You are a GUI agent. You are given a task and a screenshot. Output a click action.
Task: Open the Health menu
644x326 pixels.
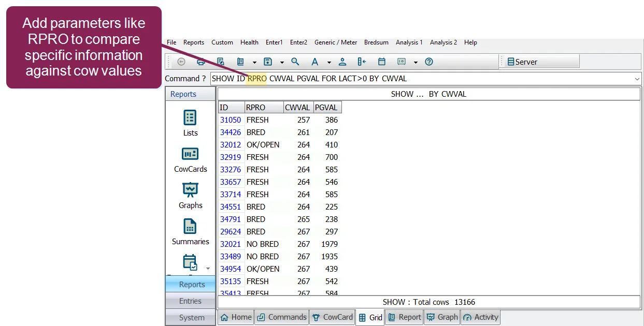click(249, 42)
